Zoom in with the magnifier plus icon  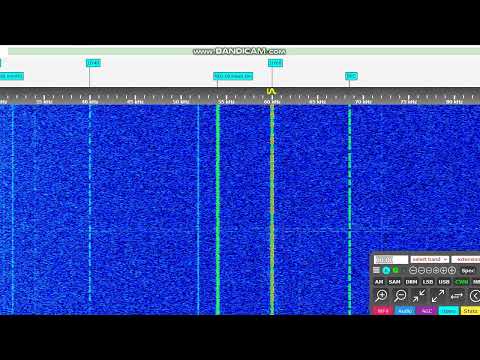[x=381, y=296]
